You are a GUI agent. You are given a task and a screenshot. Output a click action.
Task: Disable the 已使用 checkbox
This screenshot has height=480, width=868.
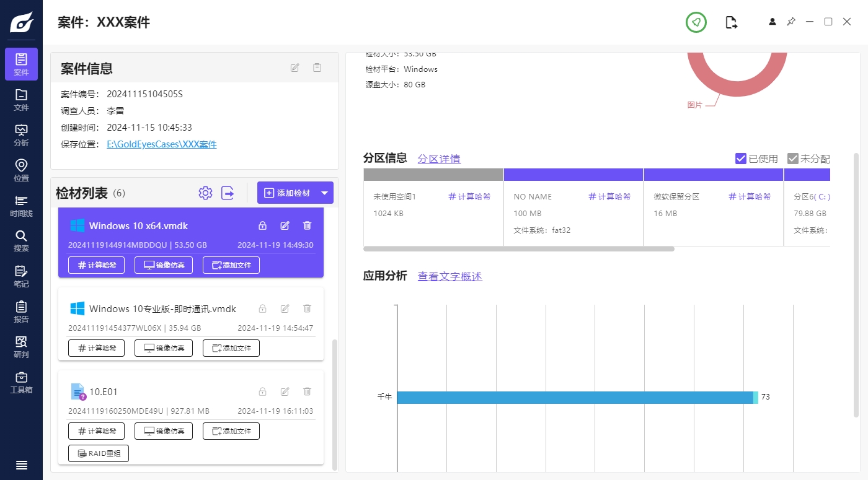click(x=740, y=158)
